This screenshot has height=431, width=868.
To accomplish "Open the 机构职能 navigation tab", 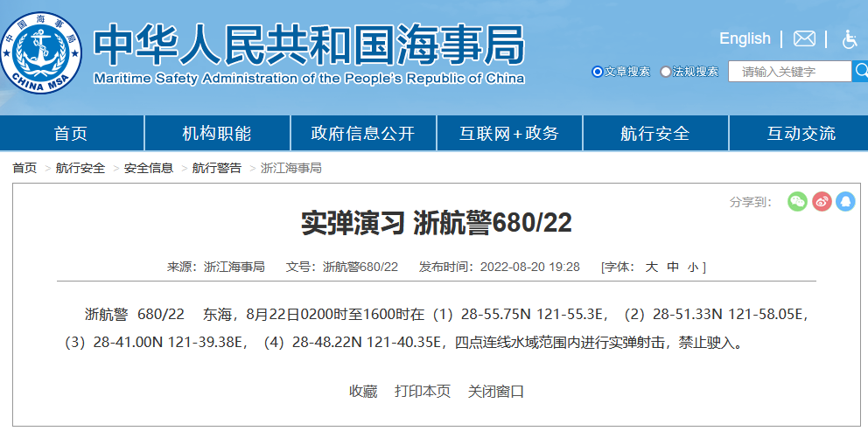I will point(217,134).
